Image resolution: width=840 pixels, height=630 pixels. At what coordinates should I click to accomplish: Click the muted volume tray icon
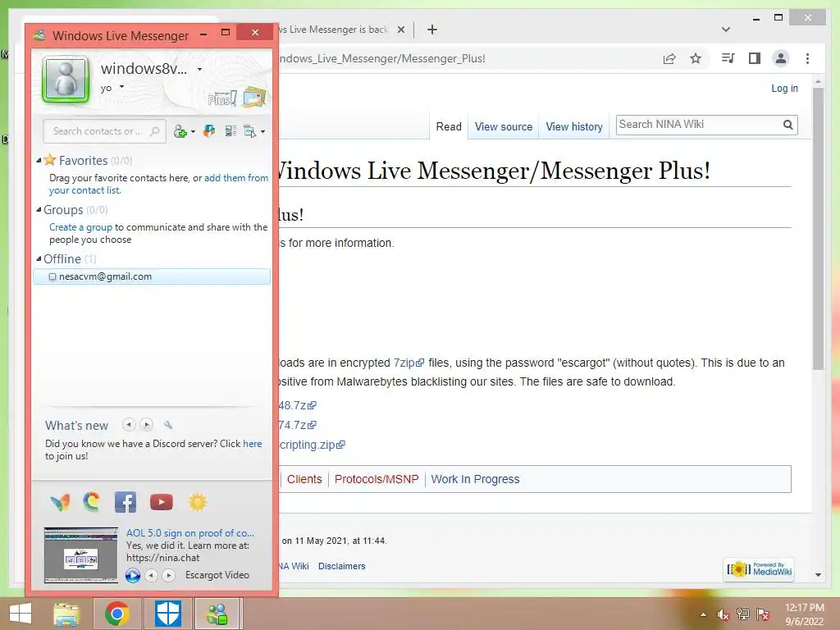point(724,614)
